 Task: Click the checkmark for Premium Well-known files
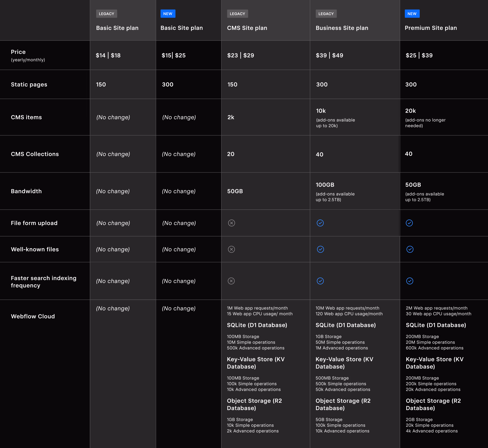[410, 249]
